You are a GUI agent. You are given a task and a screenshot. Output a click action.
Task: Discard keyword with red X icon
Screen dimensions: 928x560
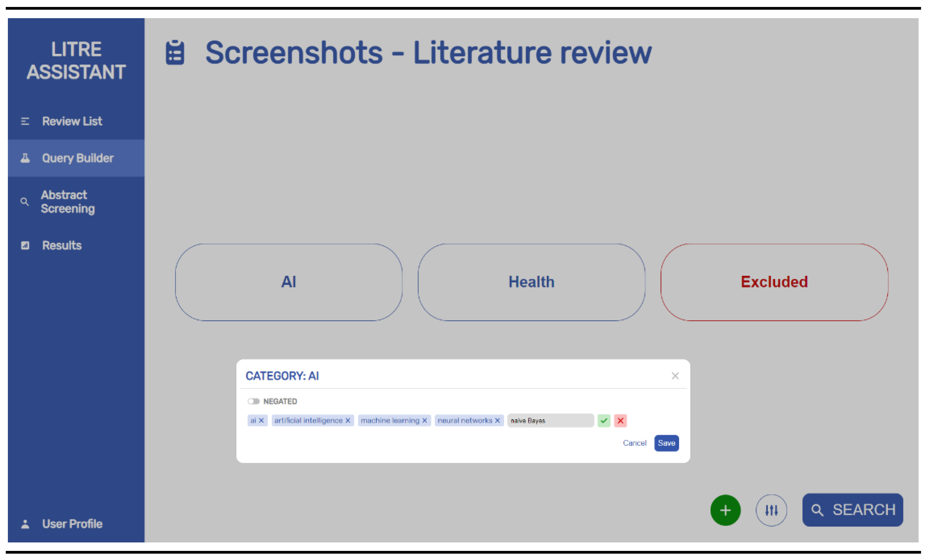tap(620, 420)
